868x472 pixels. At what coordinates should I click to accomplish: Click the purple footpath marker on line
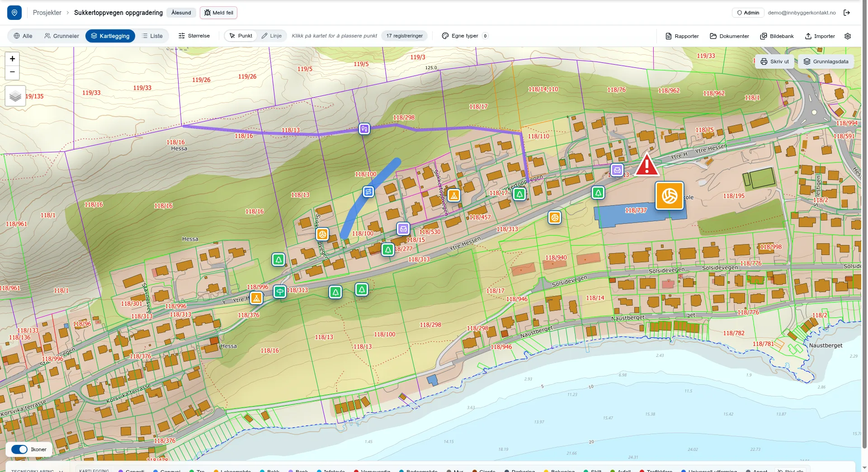[364, 129]
